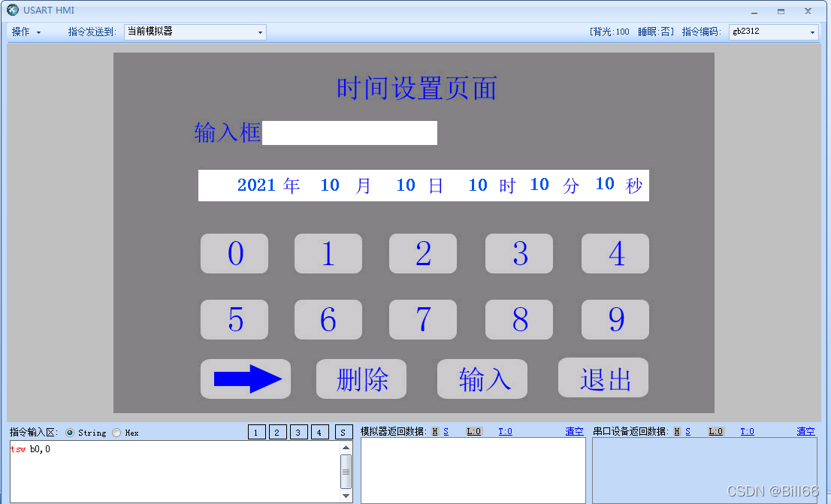The height and width of the screenshot is (504, 831).
Task: Click the blue right-arrow button
Action: [246, 379]
